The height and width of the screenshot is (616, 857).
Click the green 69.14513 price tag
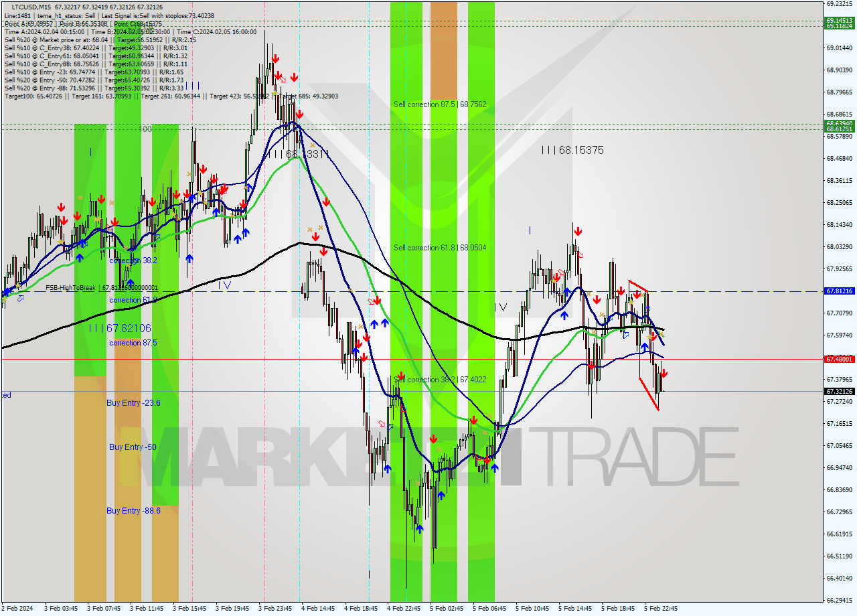tap(840, 20)
